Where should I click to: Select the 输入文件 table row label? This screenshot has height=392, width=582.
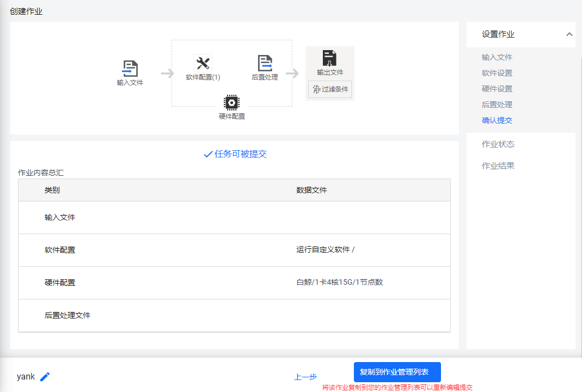pos(60,217)
